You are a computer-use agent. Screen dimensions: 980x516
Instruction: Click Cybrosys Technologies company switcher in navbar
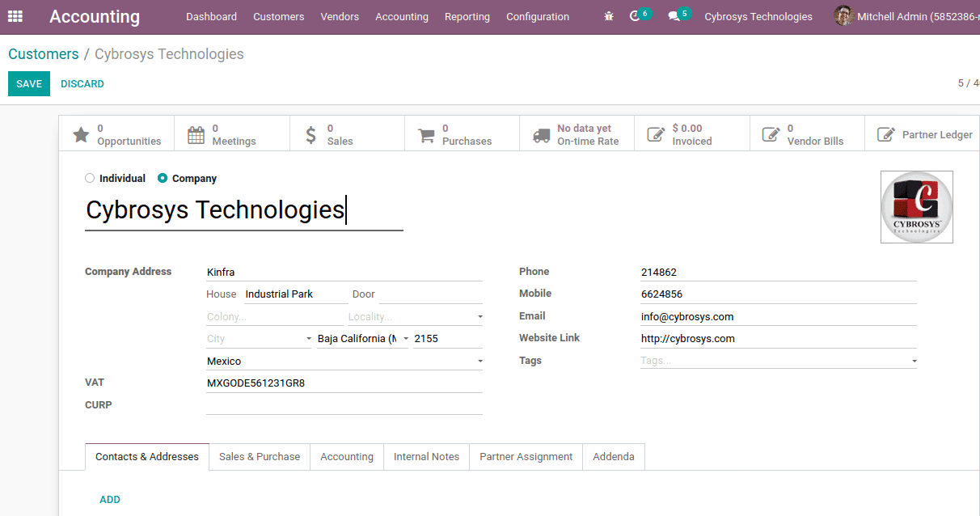[758, 16]
